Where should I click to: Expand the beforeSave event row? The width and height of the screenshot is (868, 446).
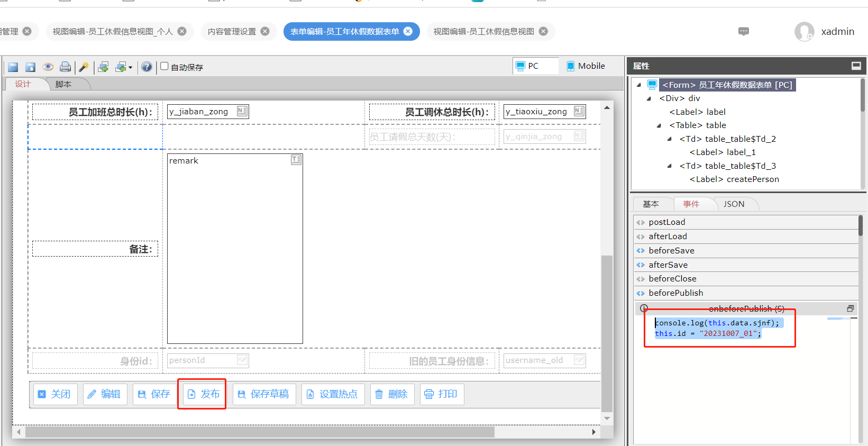click(x=746, y=251)
